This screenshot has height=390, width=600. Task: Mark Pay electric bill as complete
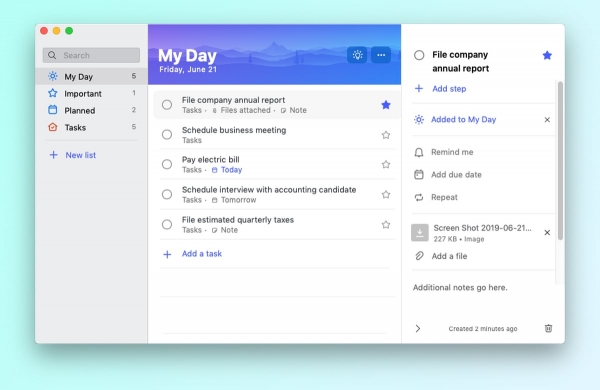tap(167, 165)
